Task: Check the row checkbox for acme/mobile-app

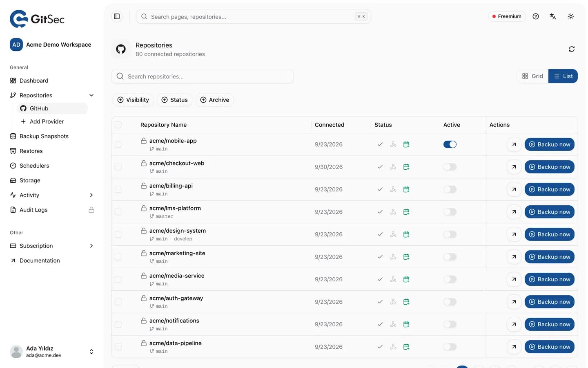Action: tap(118, 144)
